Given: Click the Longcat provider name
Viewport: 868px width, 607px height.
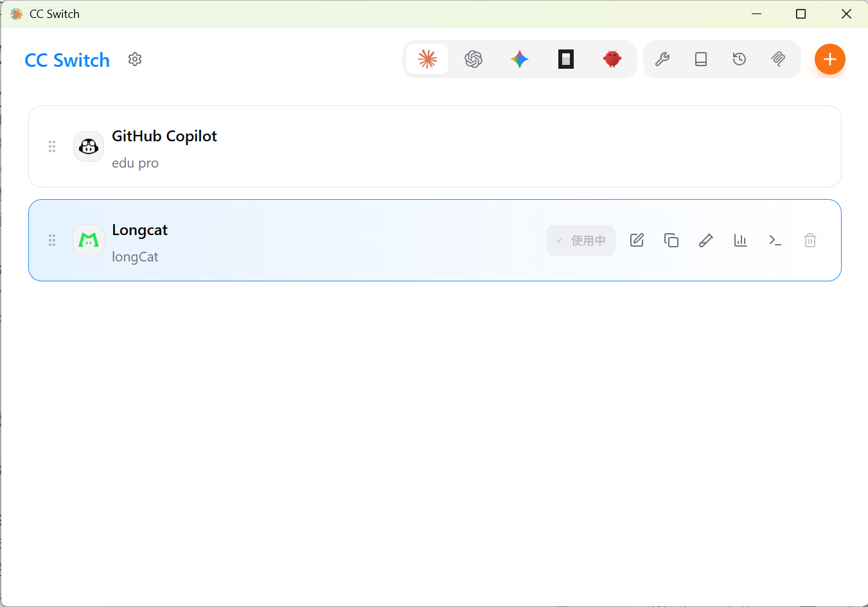Looking at the screenshot, I should point(139,230).
